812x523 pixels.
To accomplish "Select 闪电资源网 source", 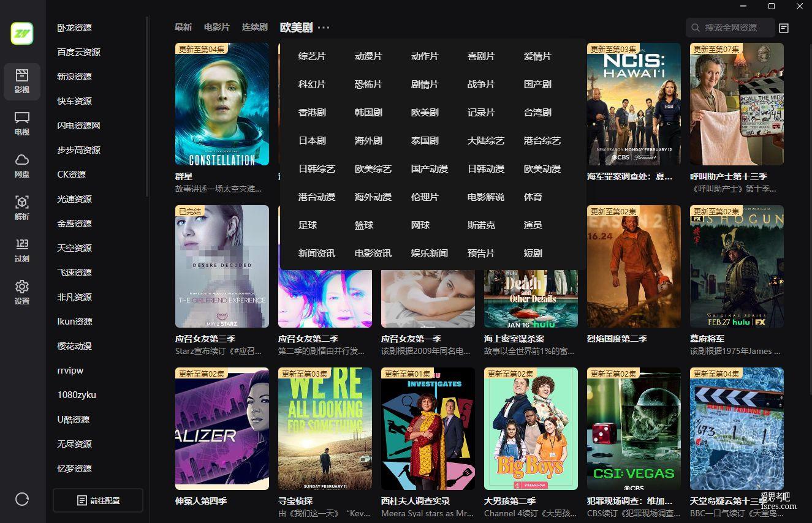I will (79, 126).
